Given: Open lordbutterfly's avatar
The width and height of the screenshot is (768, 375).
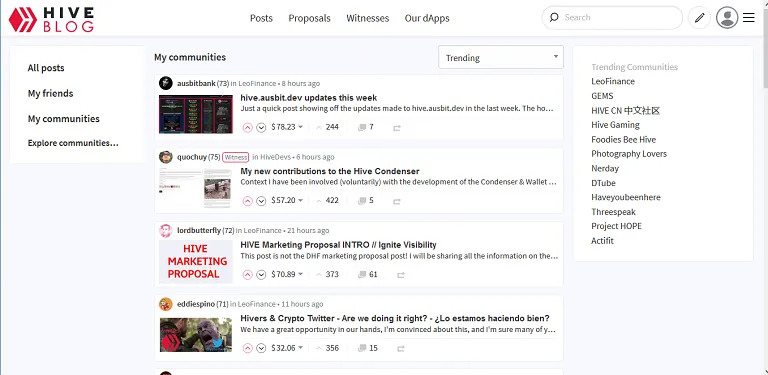Looking at the screenshot, I should 166,231.
